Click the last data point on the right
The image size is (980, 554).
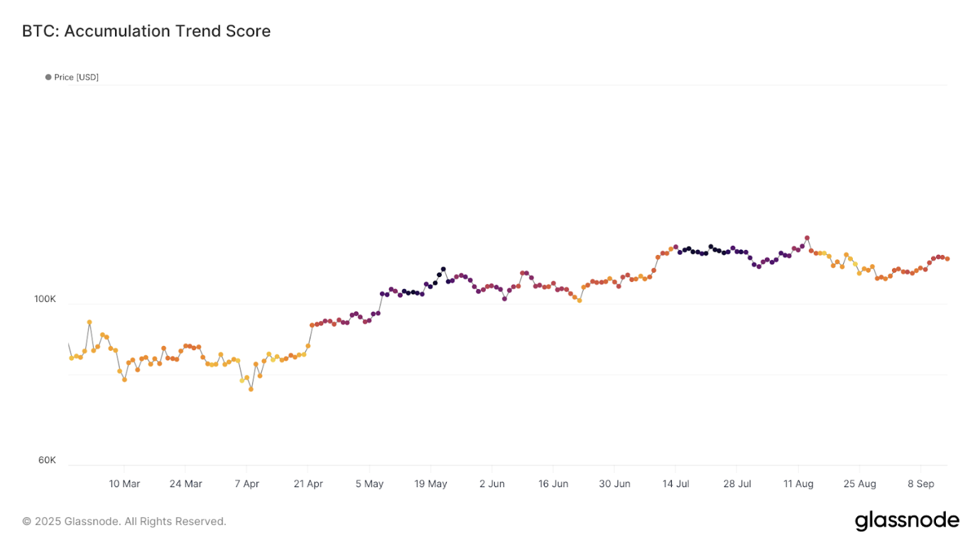[947, 259]
